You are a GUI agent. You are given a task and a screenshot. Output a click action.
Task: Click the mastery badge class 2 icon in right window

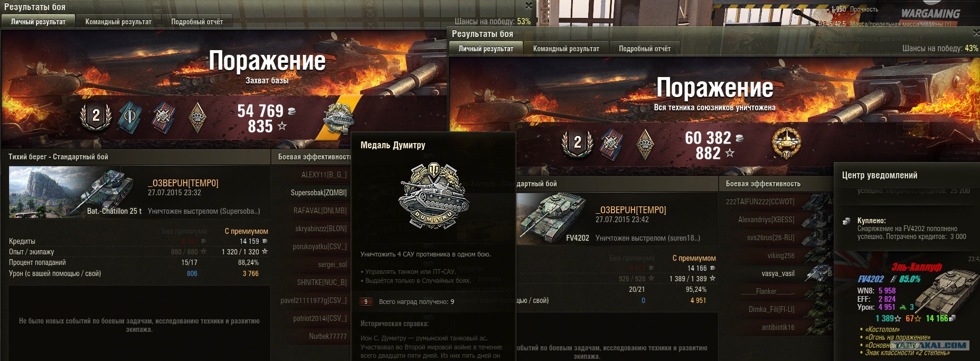pos(577,143)
